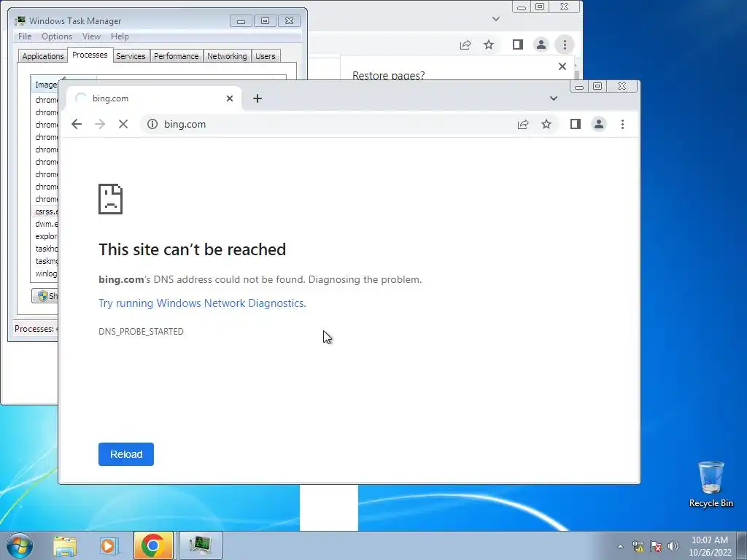Switch to Processes tab in Task Manager

click(x=90, y=55)
